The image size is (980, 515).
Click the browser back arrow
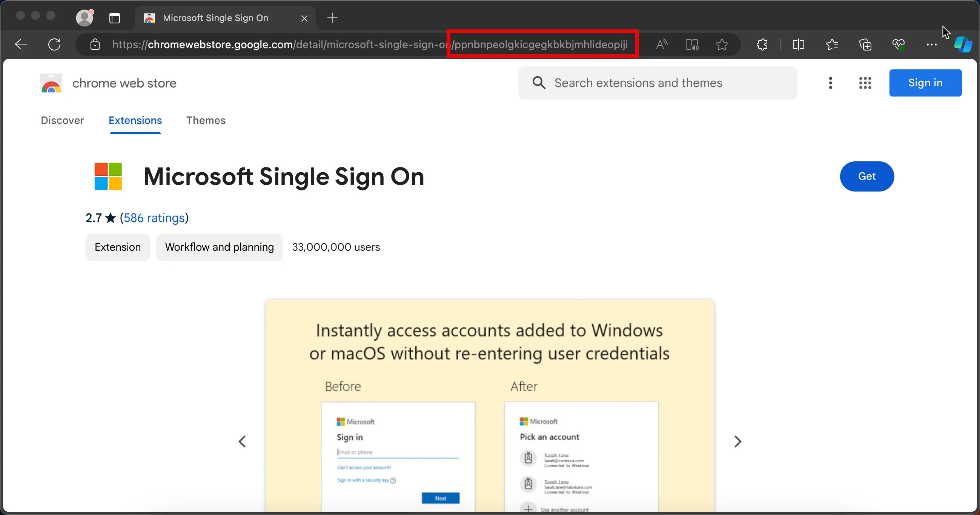pyautogui.click(x=21, y=44)
